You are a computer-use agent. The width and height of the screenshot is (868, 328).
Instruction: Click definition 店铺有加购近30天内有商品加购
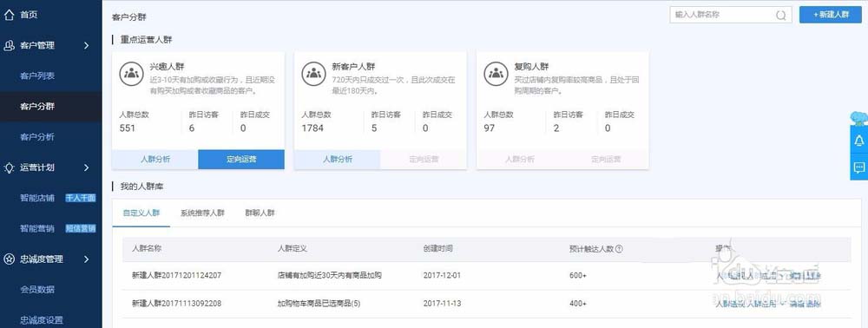(x=329, y=275)
